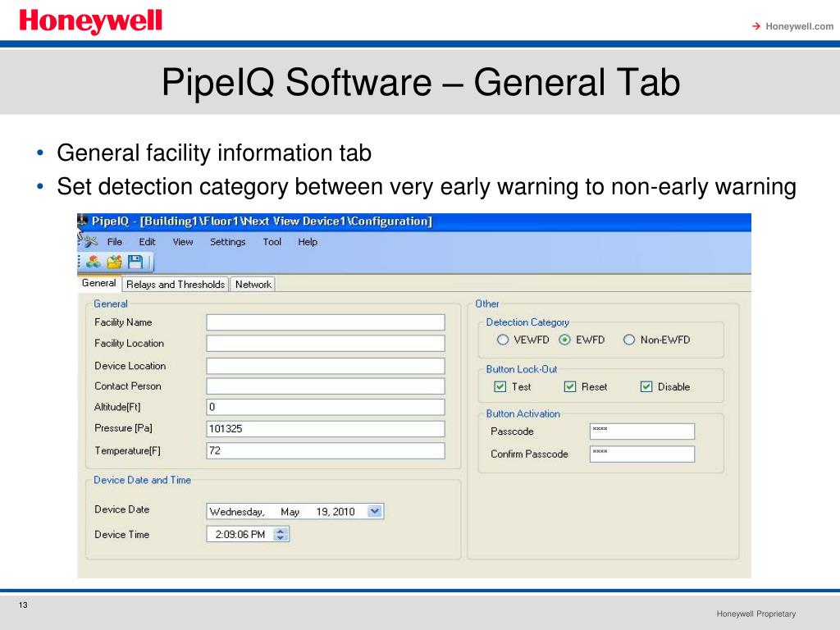Open the Device Date calendar dropdown
The image size is (840, 630).
375,511
